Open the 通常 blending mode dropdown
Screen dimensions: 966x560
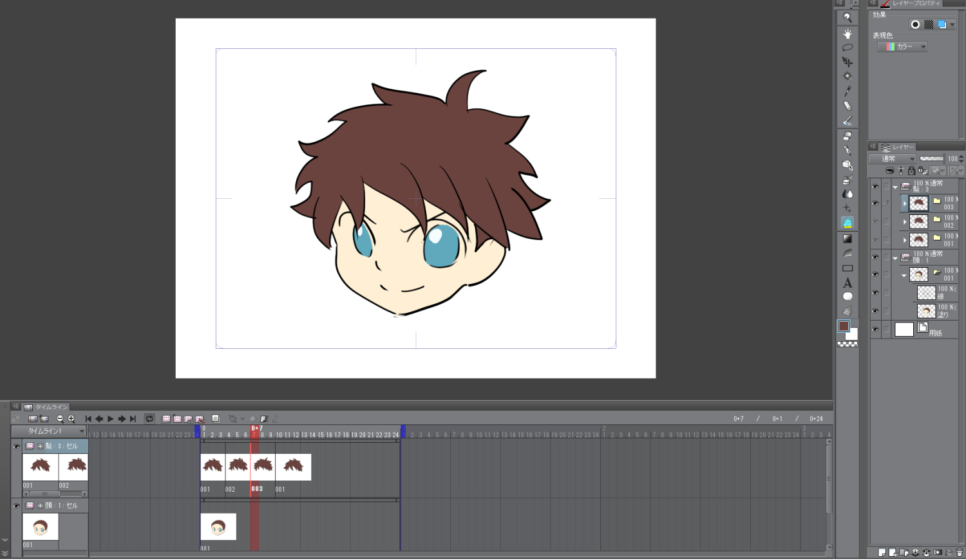tap(892, 159)
